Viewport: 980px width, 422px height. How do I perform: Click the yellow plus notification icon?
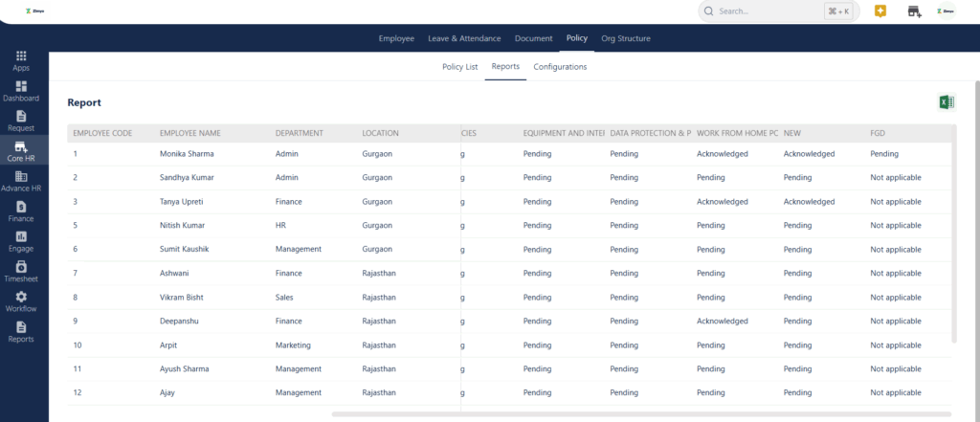coord(880,11)
